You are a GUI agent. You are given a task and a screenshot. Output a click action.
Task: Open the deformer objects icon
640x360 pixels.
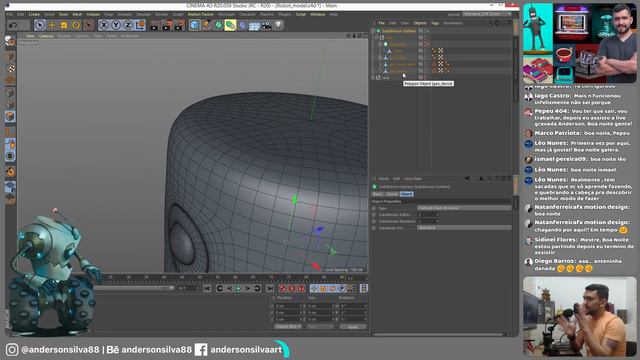[x=242, y=26]
